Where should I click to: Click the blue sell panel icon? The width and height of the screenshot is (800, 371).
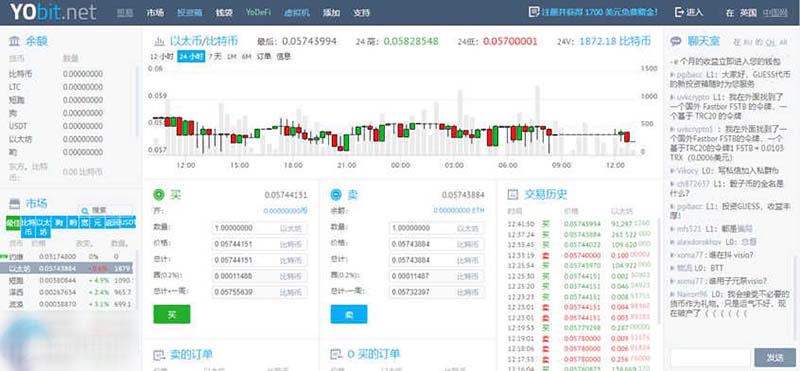tap(336, 194)
